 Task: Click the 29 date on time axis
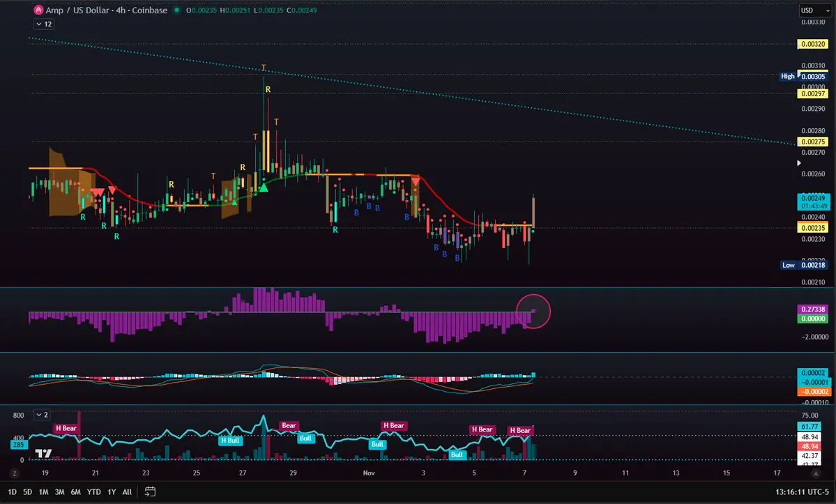[x=294, y=473]
